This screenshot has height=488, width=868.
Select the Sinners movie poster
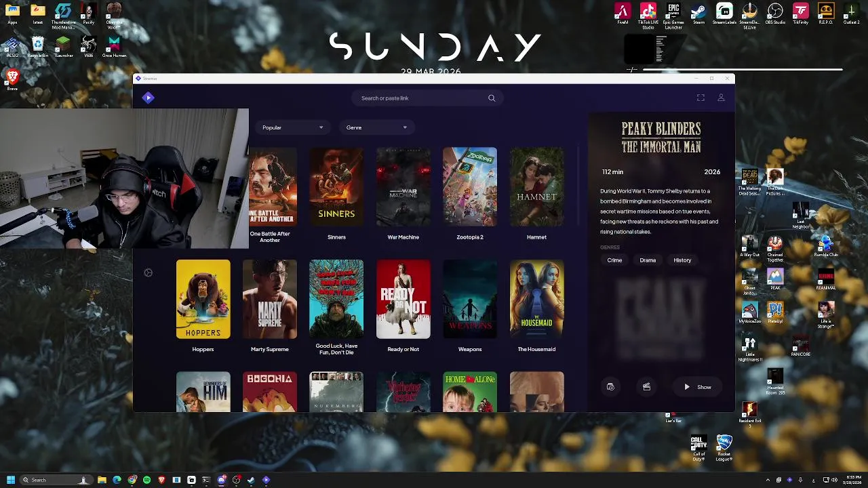tap(336, 187)
